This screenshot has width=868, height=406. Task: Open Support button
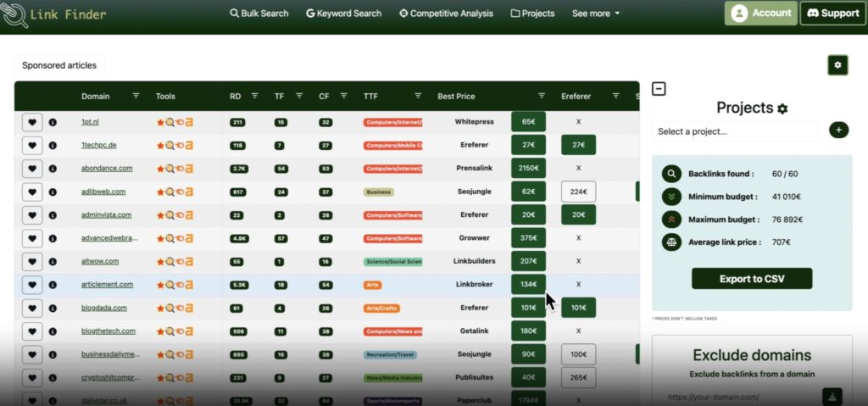[832, 14]
